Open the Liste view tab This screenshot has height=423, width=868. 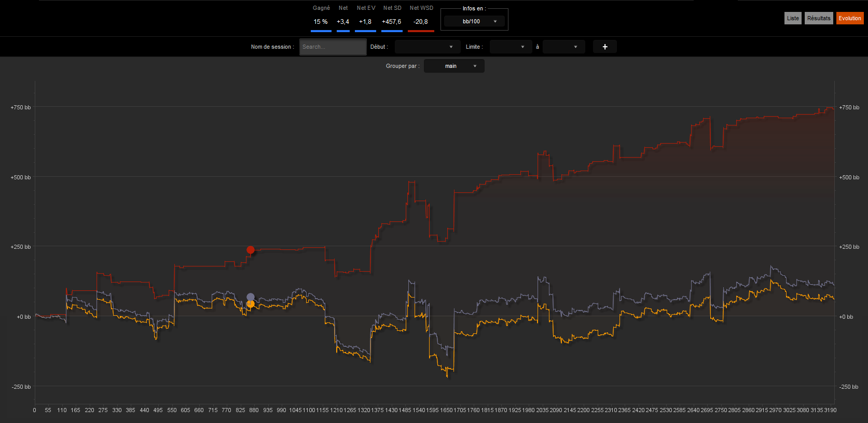793,18
